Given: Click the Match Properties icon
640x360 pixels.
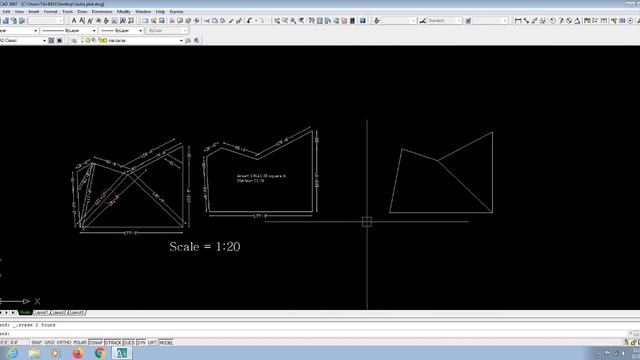Looking at the screenshot, I should (x=231, y=21).
